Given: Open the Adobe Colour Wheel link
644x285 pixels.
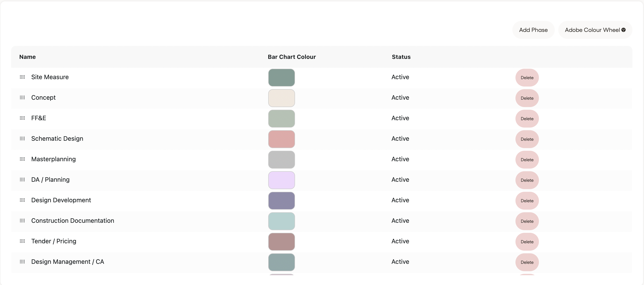Looking at the screenshot, I should [595, 30].
